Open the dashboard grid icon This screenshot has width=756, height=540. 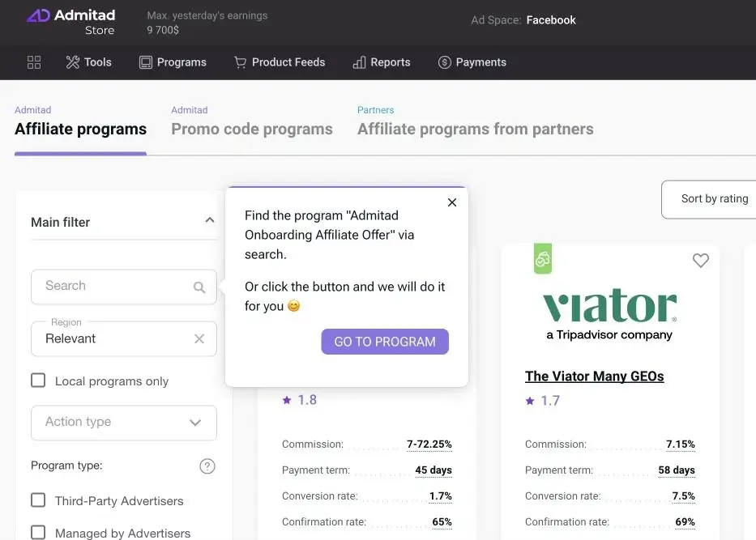point(34,62)
